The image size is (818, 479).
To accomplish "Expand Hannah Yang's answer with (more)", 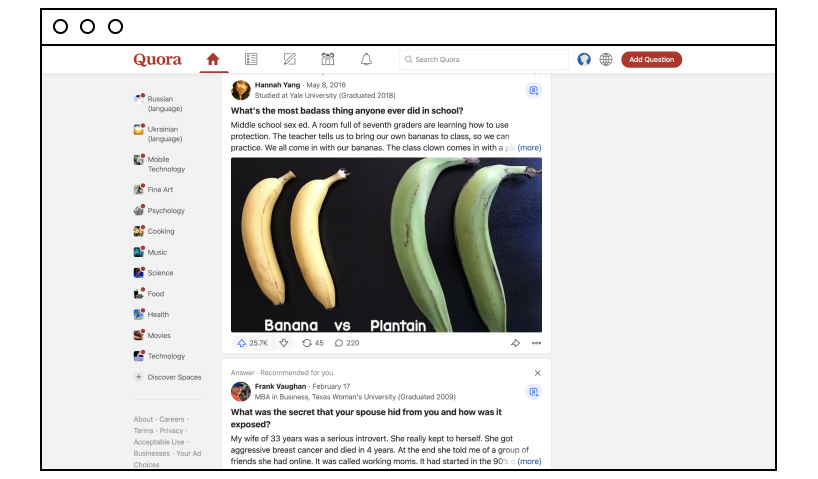I will pyautogui.click(x=529, y=148).
